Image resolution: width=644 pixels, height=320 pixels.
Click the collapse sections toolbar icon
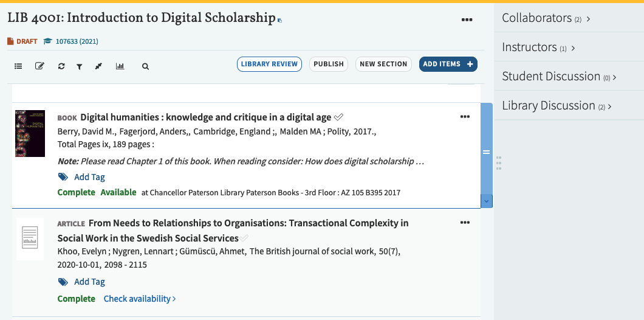98,66
